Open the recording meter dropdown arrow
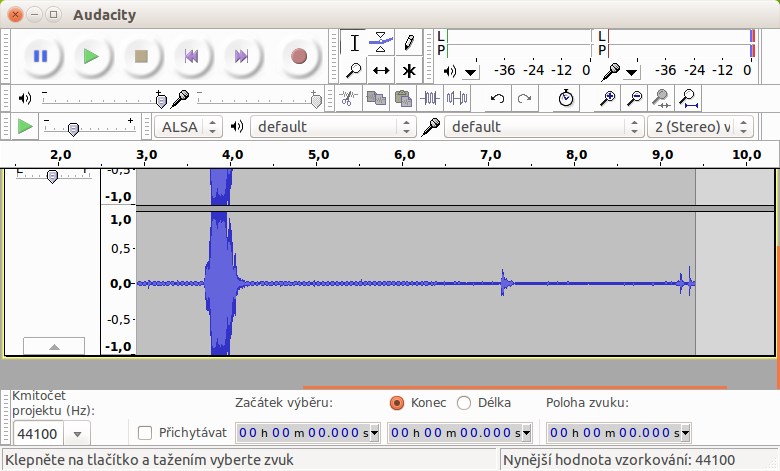Screen dimensions: 780x471 point(631,73)
